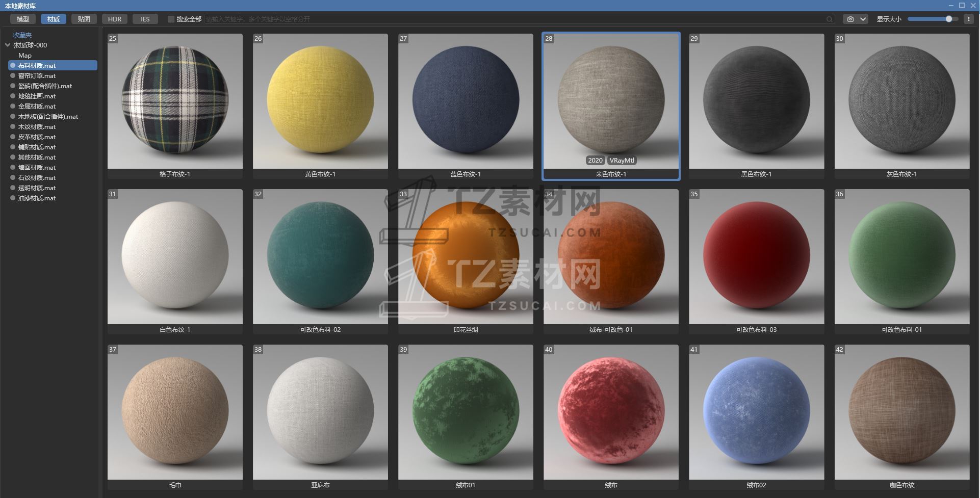Select the 可改色布料-03 red material thumbnail

pyautogui.click(x=757, y=256)
